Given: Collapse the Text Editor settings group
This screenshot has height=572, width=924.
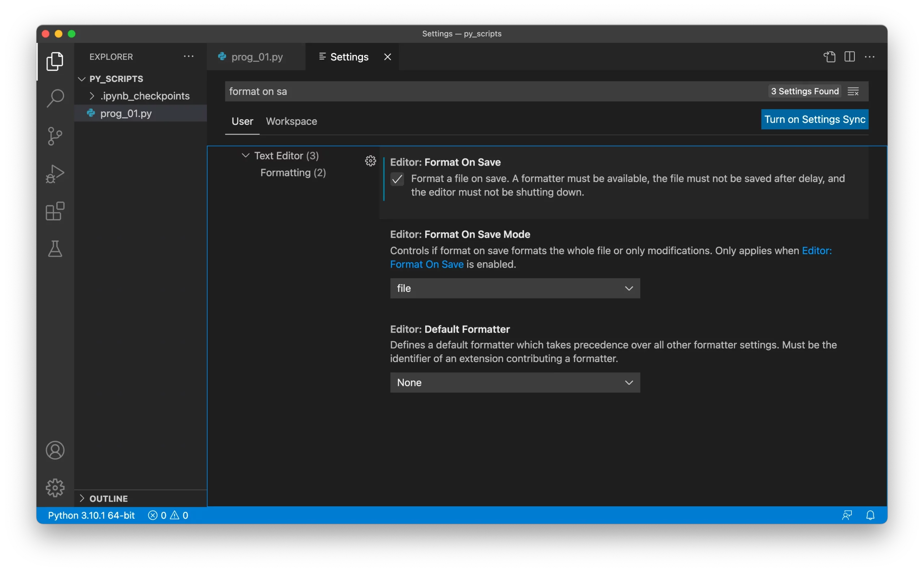Looking at the screenshot, I should coord(246,155).
